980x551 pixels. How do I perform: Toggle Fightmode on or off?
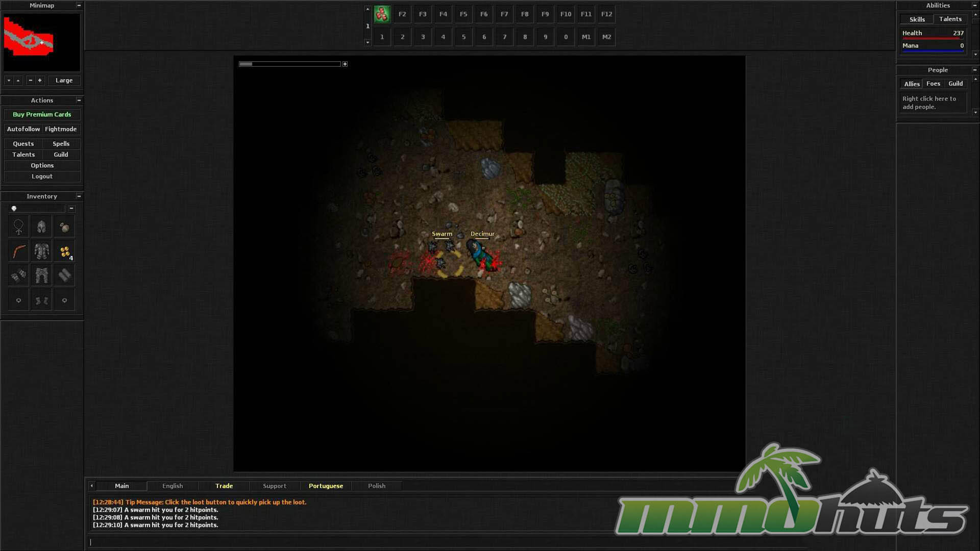click(x=61, y=129)
